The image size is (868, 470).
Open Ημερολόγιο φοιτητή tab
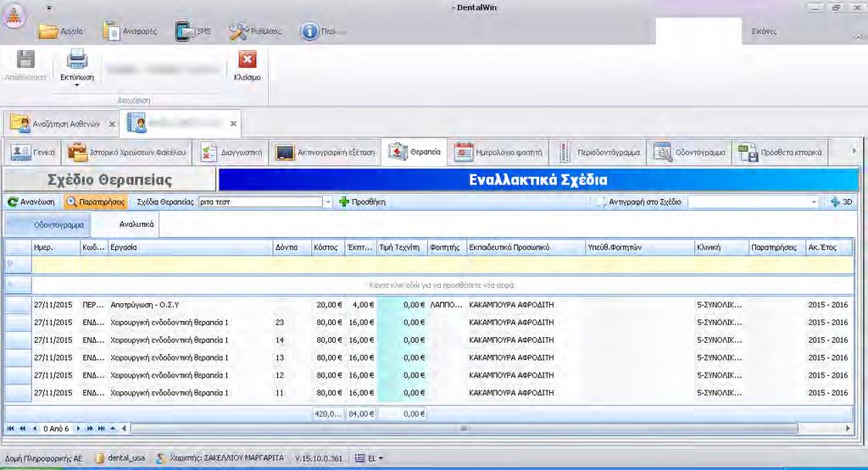coord(498,152)
